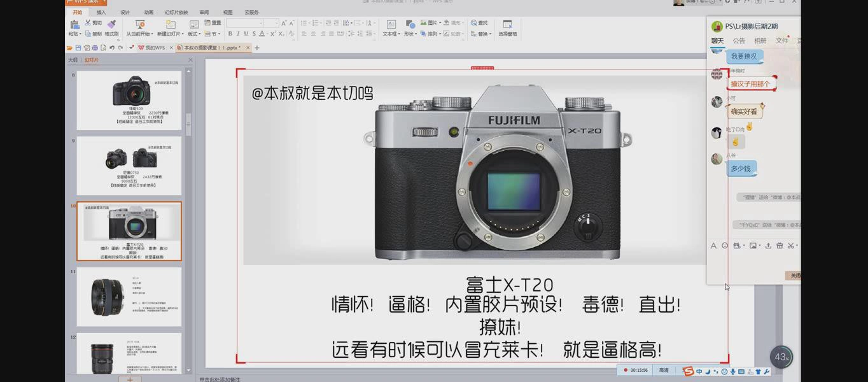Image resolution: width=868 pixels, height=382 pixels.
Task: Open the font color 'A' picker
Action: [x=262, y=34]
